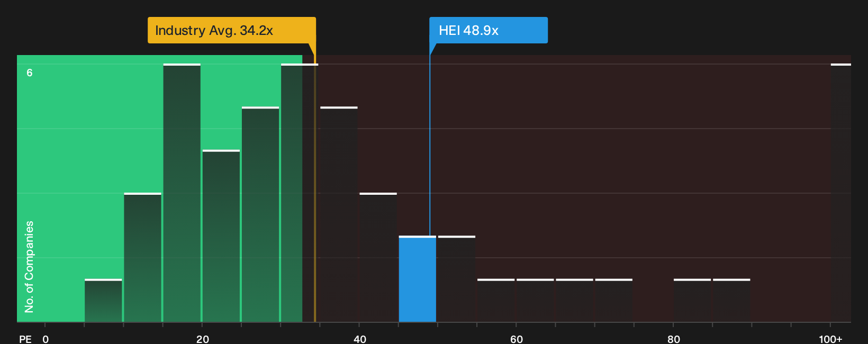Click the x-axis value 60
868x344 pixels.
(517, 339)
